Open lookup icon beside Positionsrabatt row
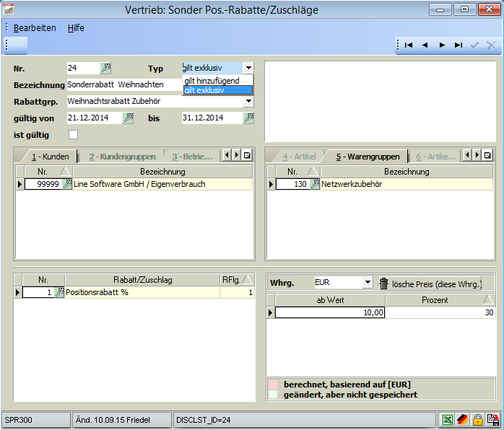The height and width of the screenshot is (430, 504). tap(59, 292)
